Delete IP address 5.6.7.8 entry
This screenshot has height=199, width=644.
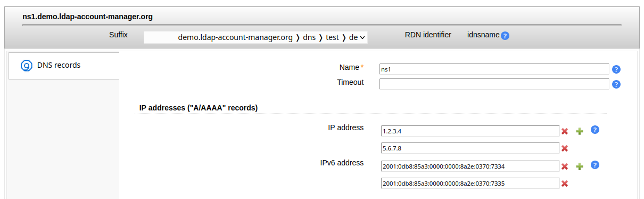(565, 148)
